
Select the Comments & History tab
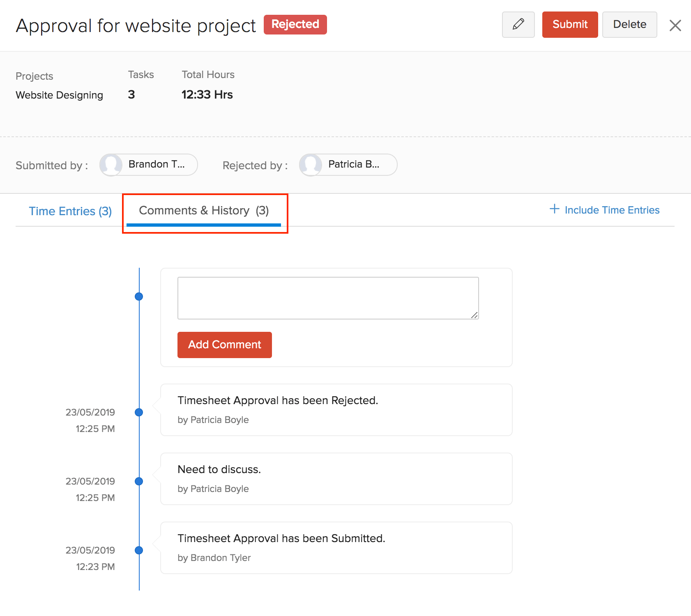204,211
